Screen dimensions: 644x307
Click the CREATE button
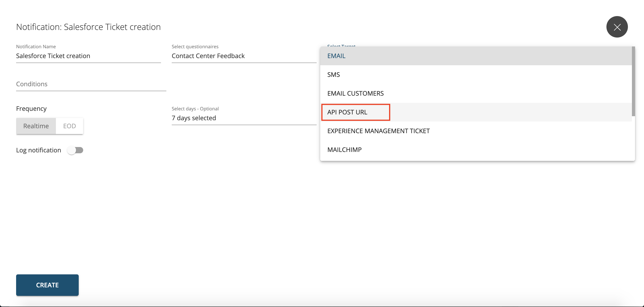click(47, 285)
